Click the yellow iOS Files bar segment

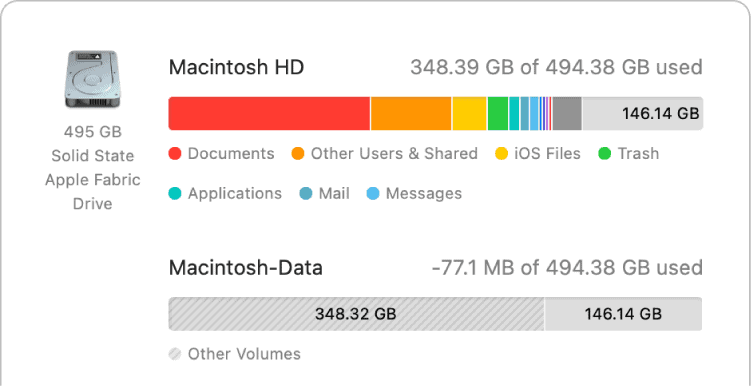[469, 113]
